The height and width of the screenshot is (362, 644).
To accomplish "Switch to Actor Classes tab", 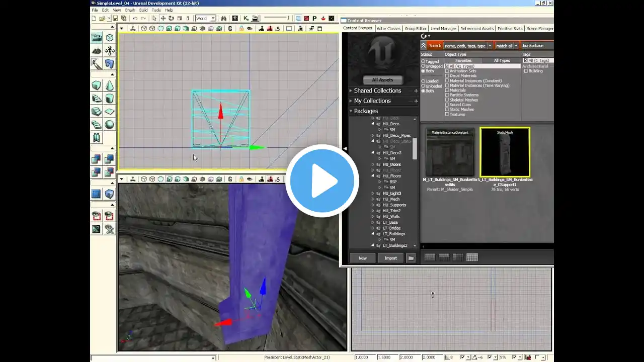I will tap(388, 29).
